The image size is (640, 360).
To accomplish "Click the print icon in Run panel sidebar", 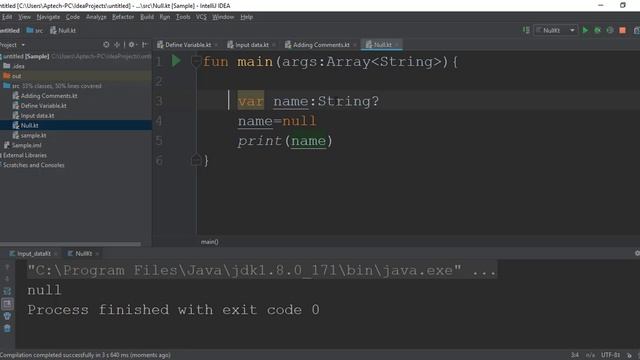I will point(7,316).
